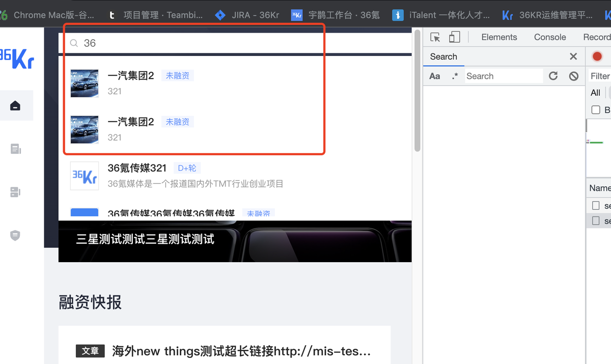
Task: Click the 文章 tag label
Action: pos(90,351)
